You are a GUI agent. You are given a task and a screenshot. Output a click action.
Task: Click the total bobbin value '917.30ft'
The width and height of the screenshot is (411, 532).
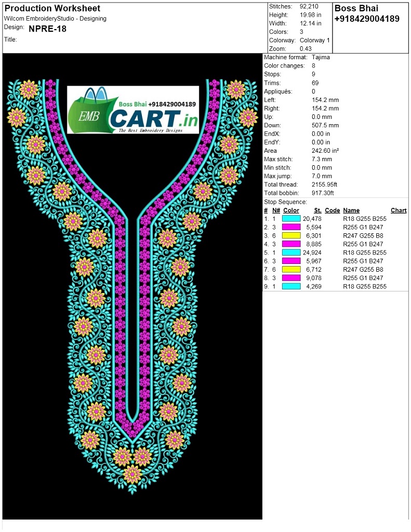[323, 193]
